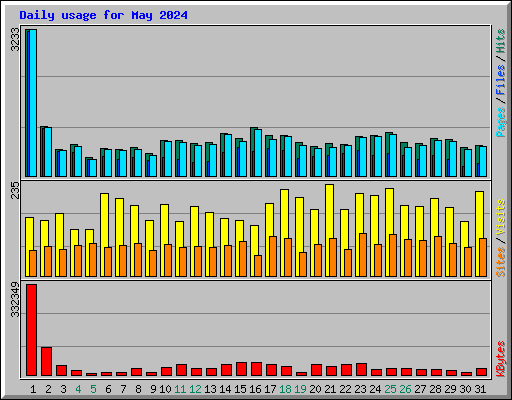Viewport: 512px width, 400px height.
Task: Click day 29 on the x-axis
Action: coord(450,389)
